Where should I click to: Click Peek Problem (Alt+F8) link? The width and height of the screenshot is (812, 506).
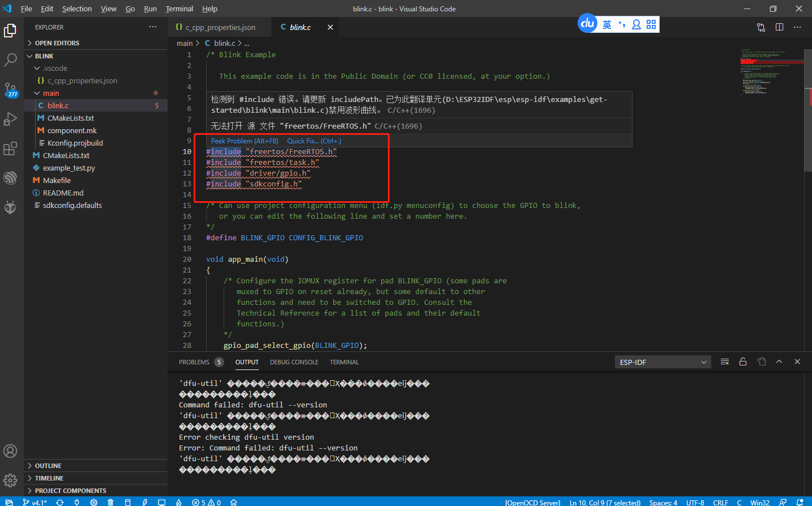click(x=245, y=141)
